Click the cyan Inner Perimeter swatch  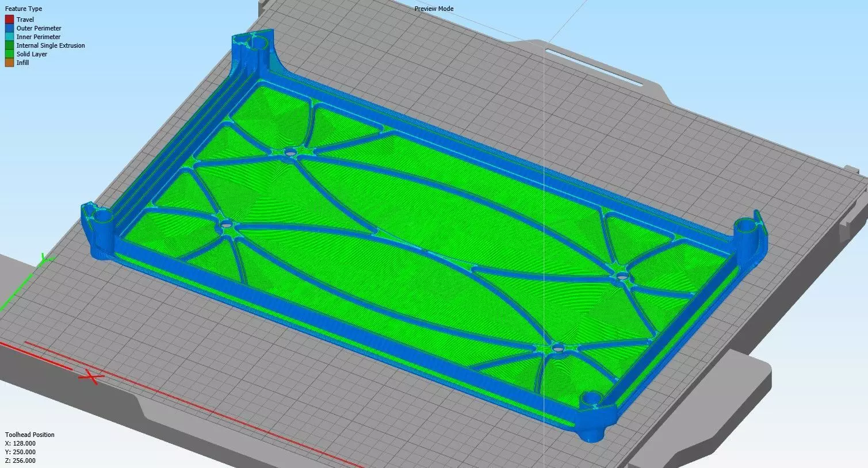coord(9,37)
